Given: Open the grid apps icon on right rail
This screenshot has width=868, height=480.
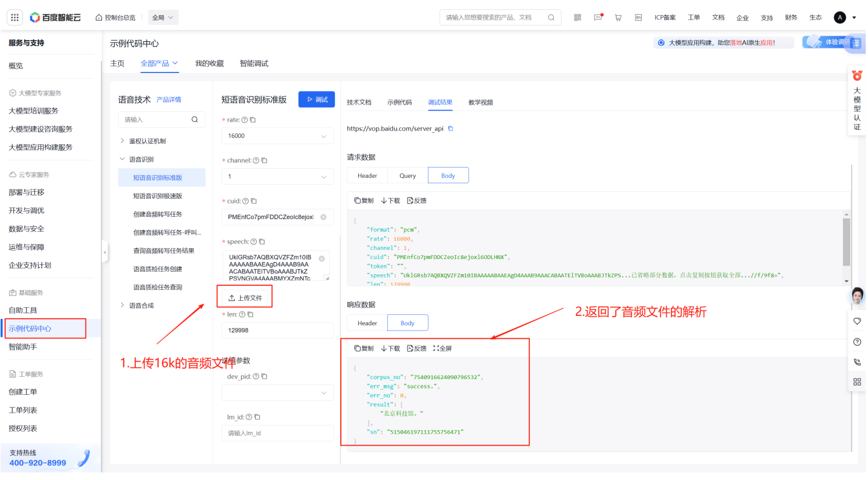Looking at the screenshot, I should tap(858, 382).
